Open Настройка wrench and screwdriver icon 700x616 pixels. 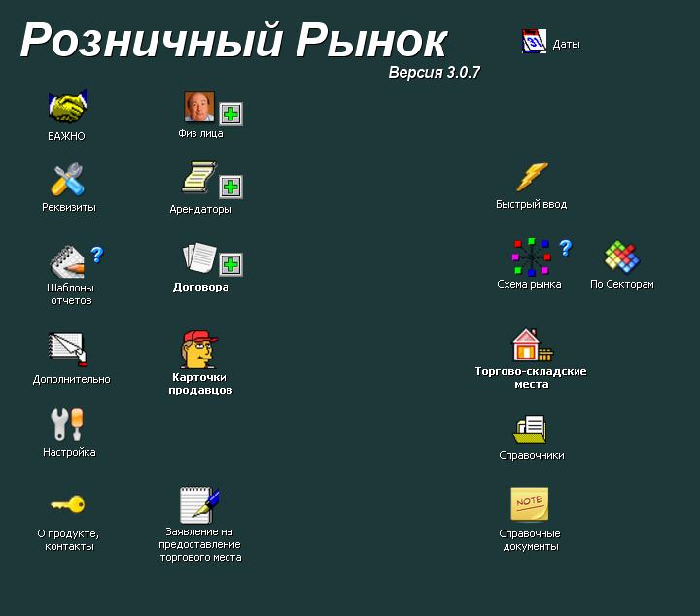point(67,425)
